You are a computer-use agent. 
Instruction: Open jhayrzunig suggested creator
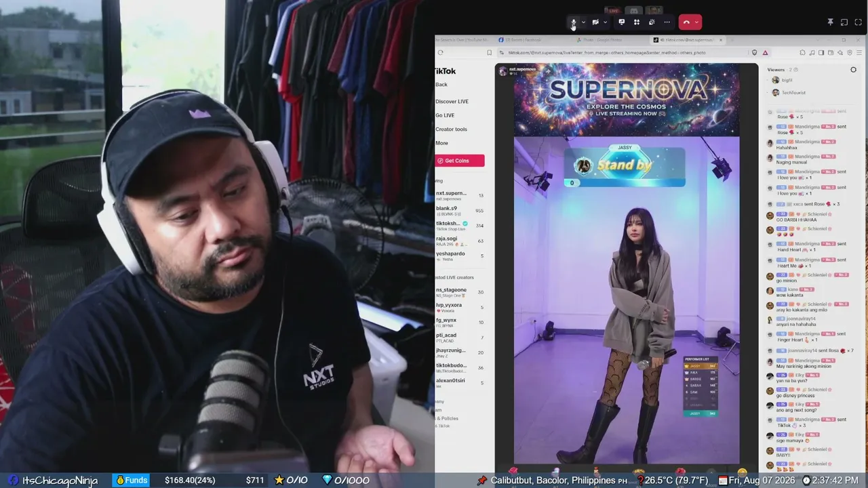point(460,352)
